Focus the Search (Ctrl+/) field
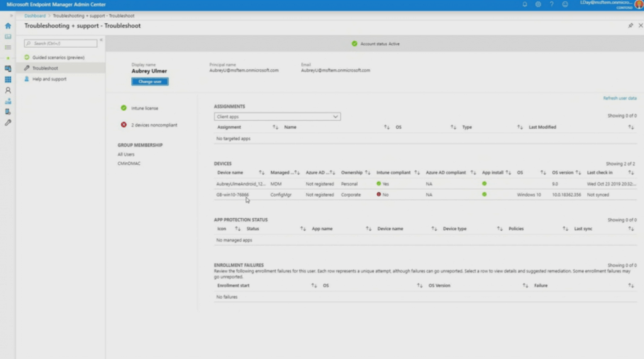Viewport: 644px width, 359px height. (61, 43)
